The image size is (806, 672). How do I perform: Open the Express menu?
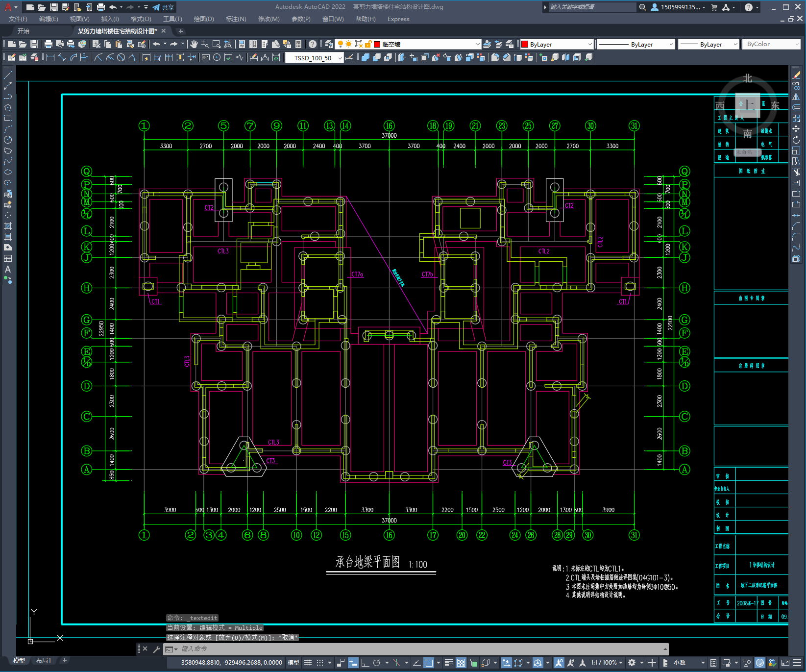(x=398, y=19)
